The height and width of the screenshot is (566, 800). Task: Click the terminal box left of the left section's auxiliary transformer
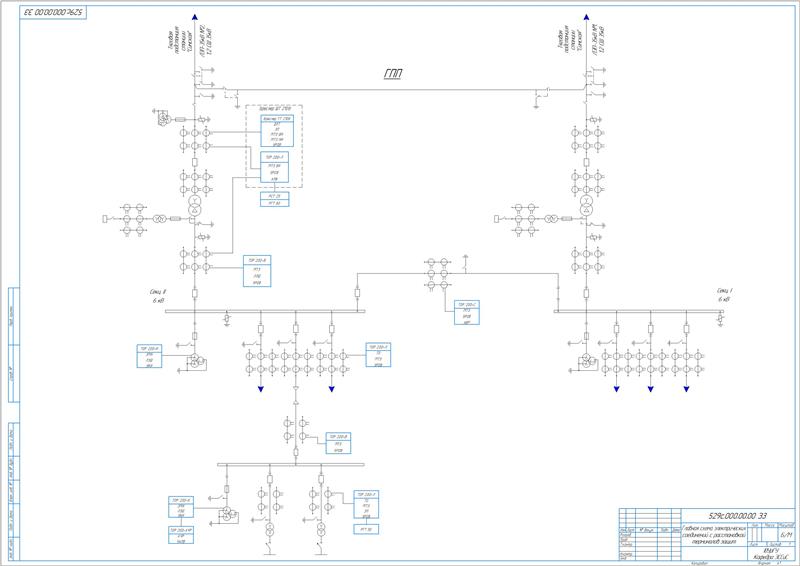coord(149,356)
